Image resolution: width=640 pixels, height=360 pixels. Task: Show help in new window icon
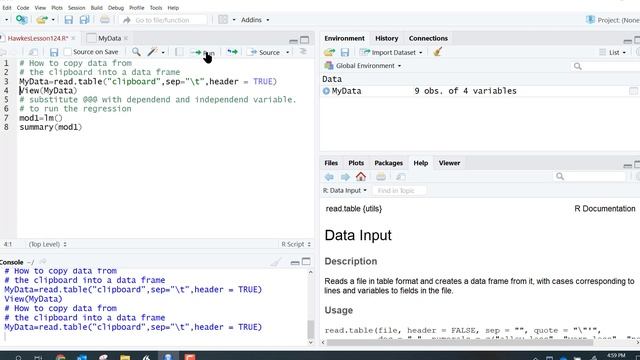click(401, 176)
